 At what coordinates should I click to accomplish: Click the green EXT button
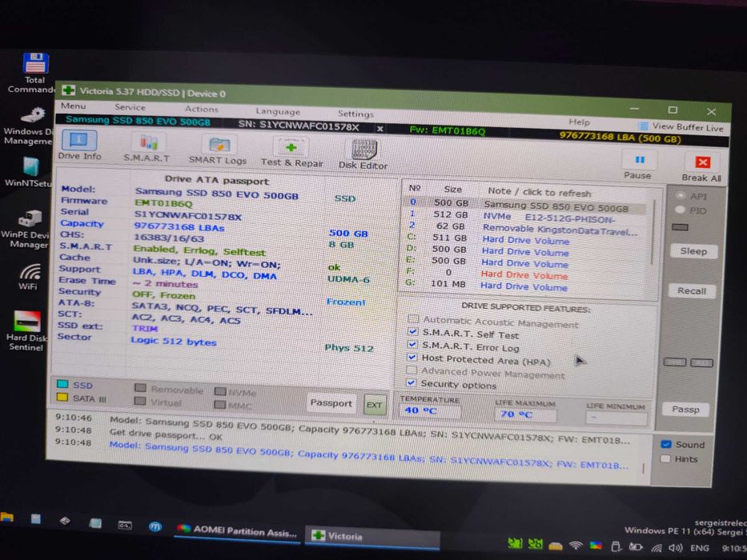(x=374, y=406)
